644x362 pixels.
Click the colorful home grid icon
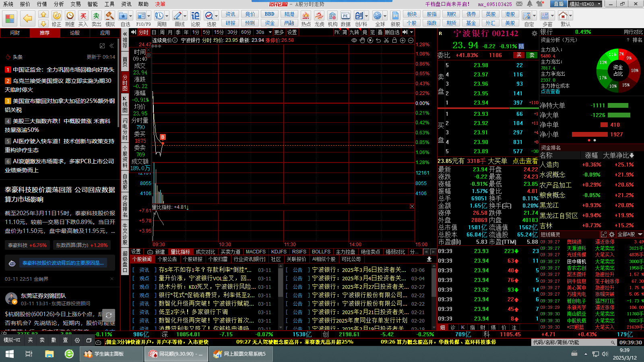[10, 19]
